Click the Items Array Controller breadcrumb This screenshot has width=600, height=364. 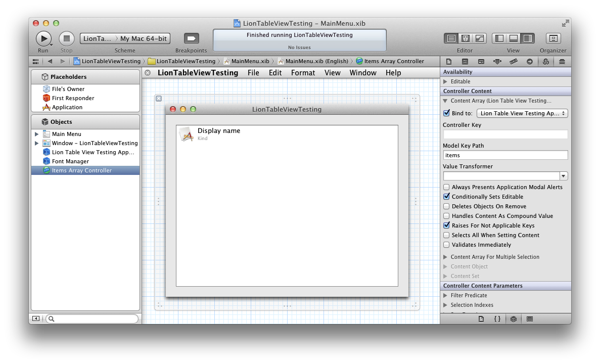tap(390, 61)
